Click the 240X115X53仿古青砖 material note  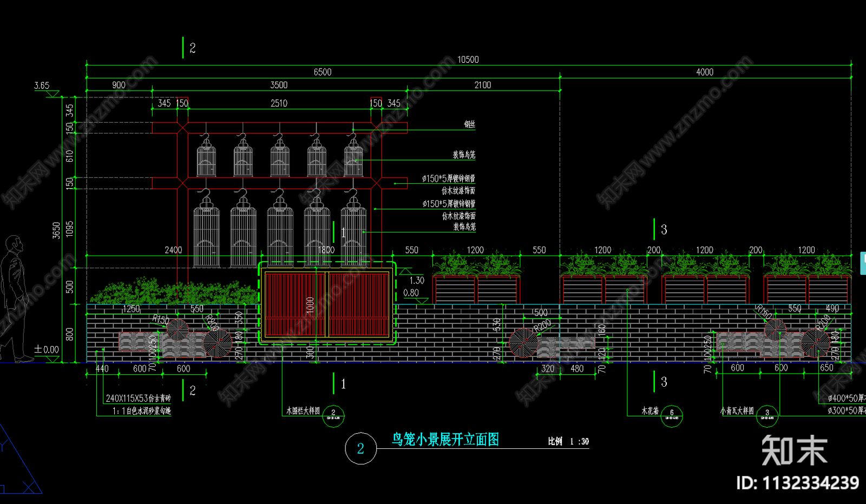138,398
